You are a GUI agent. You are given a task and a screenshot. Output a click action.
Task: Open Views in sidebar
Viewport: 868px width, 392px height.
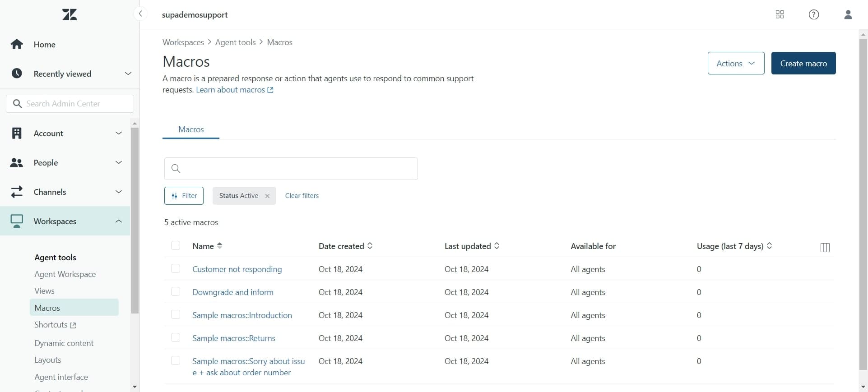pos(44,291)
